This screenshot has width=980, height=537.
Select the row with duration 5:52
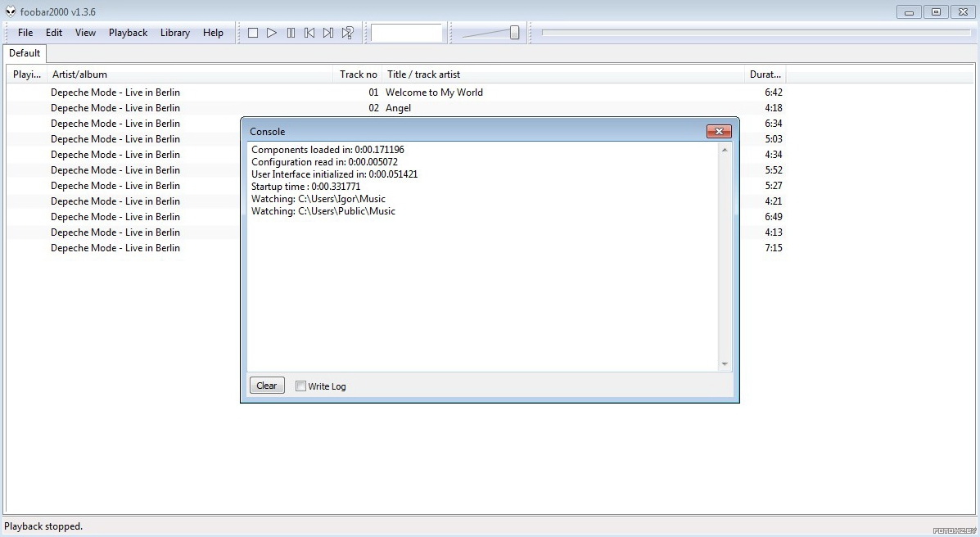click(774, 170)
